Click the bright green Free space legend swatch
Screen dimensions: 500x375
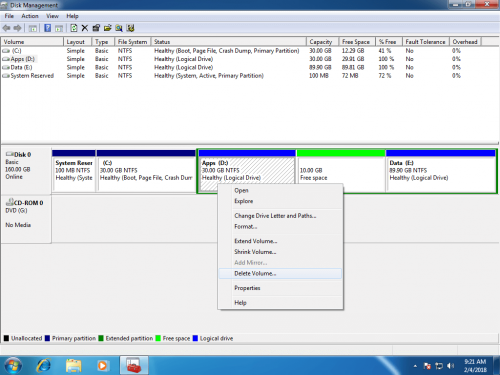(x=158, y=338)
